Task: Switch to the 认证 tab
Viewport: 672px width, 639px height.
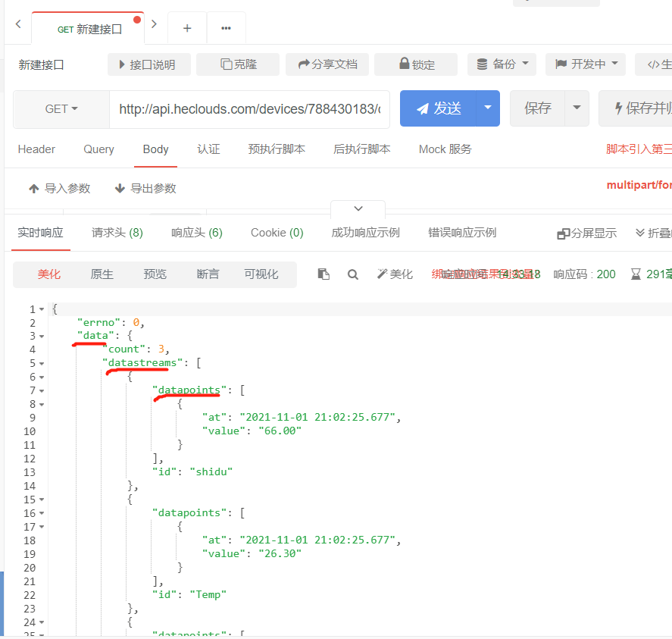Action: pyautogui.click(x=208, y=149)
